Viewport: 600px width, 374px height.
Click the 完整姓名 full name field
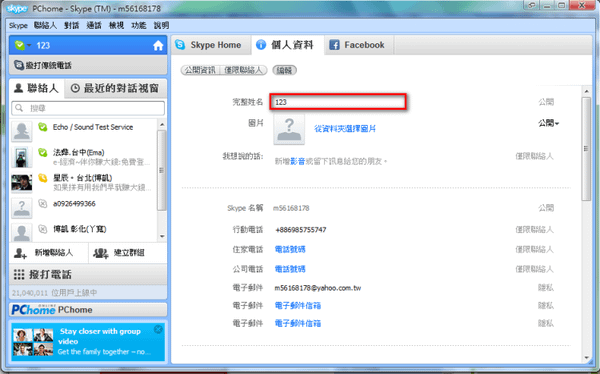(x=338, y=102)
